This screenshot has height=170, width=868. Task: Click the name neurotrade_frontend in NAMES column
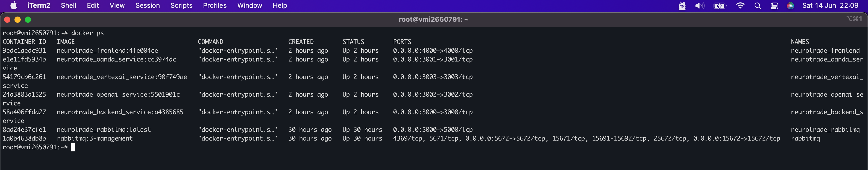coord(825,51)
